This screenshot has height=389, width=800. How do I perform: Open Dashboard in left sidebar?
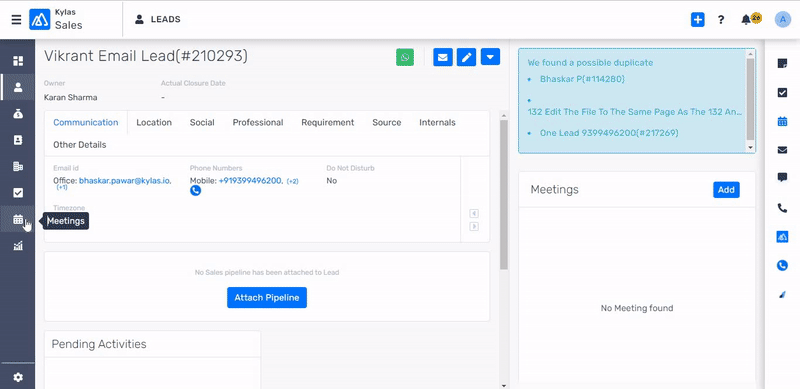[x=18, y=61]
